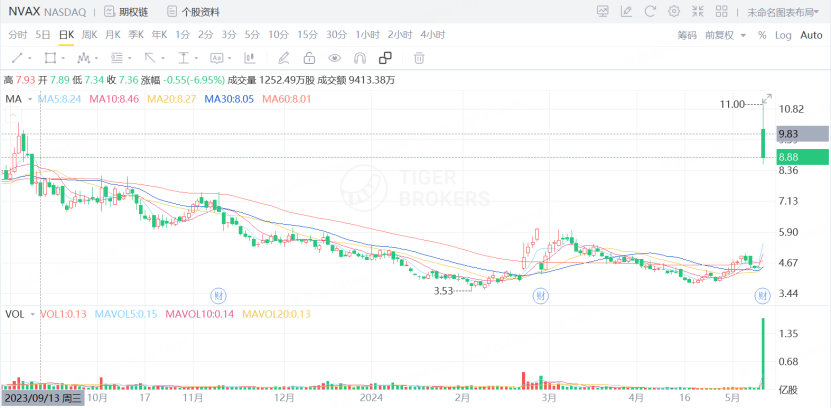Image resolution: width=831 pixels, height=408 pixels.
Task: Select the rectangle shape drawing tool
Action: [x=50, y=57]
